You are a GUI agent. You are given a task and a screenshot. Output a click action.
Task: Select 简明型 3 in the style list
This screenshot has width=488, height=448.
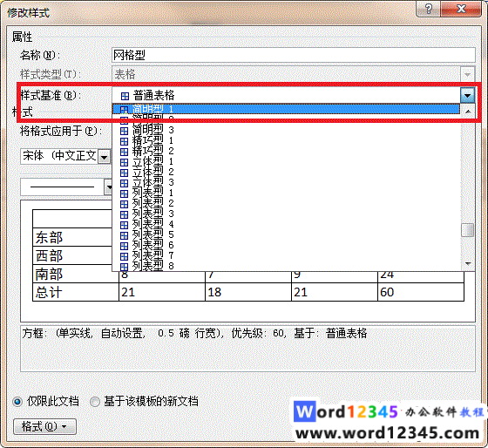tap(286, 130)
